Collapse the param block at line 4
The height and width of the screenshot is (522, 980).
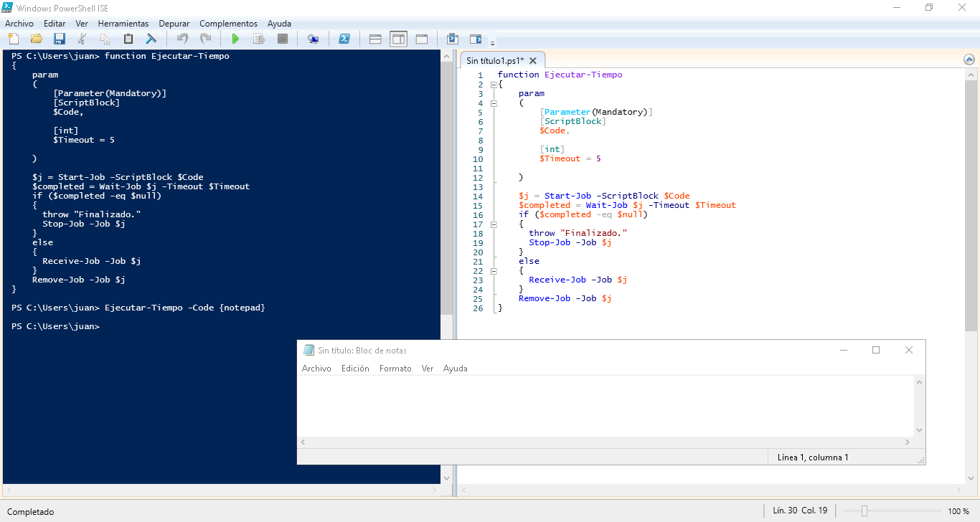[494, 103]
